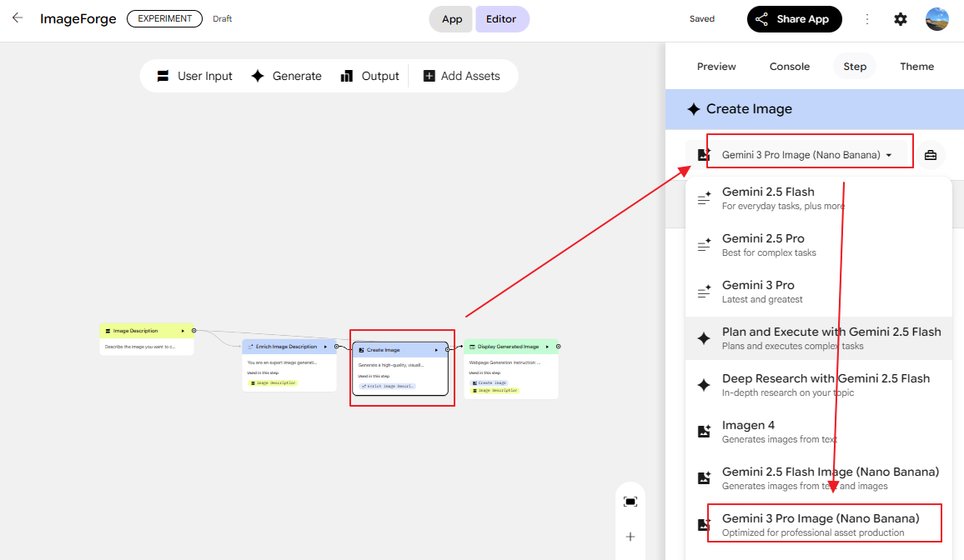The height and width of the screenshot is (560, 964).
Task: Click the Image Description chip in Display node
Action: point(495,391)
